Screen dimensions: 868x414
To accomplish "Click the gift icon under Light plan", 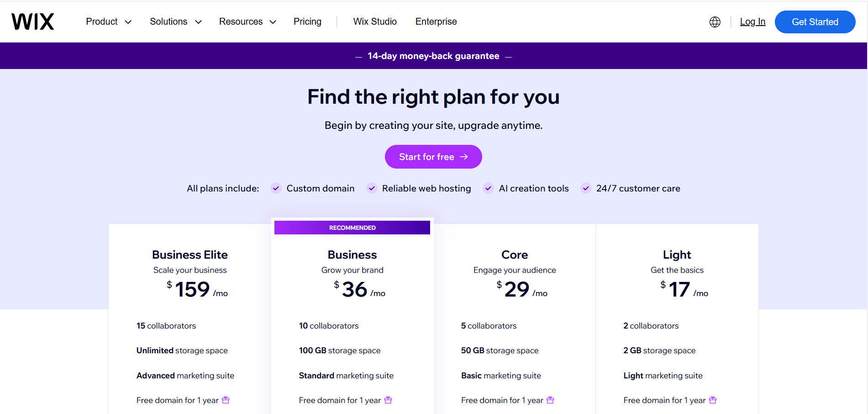I will 713,400.
